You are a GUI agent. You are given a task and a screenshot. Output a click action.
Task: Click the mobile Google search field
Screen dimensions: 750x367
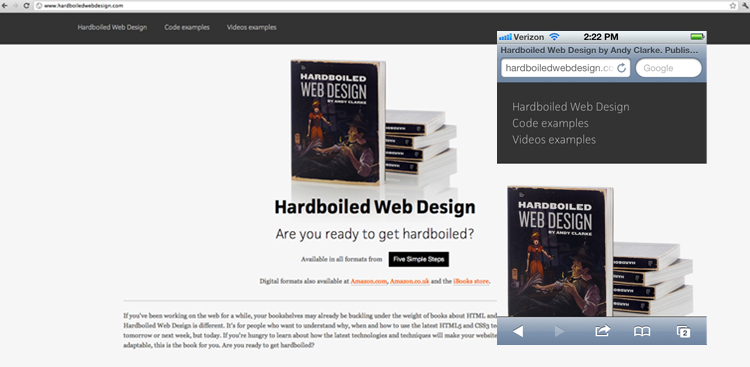pyautogui.click(x=669, y=68)
